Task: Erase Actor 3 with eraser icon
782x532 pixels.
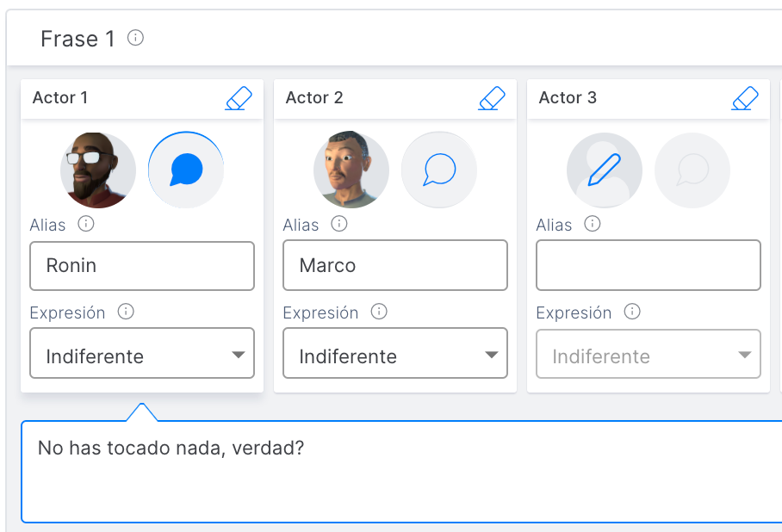Action: [745, 98]
